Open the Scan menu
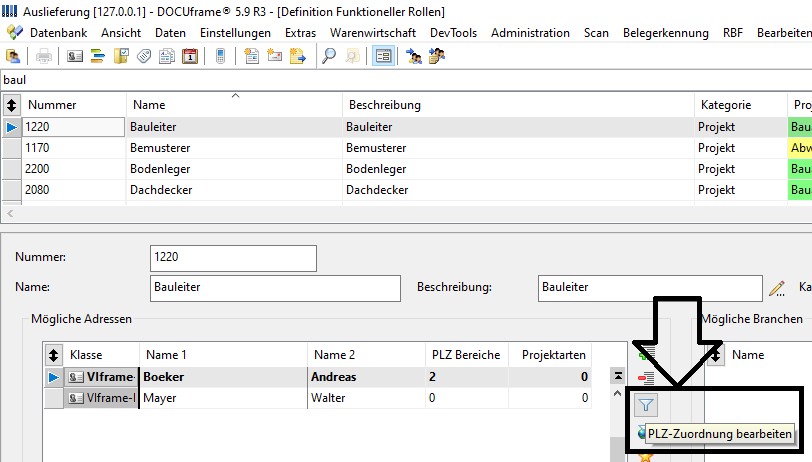 pos(596,33)
